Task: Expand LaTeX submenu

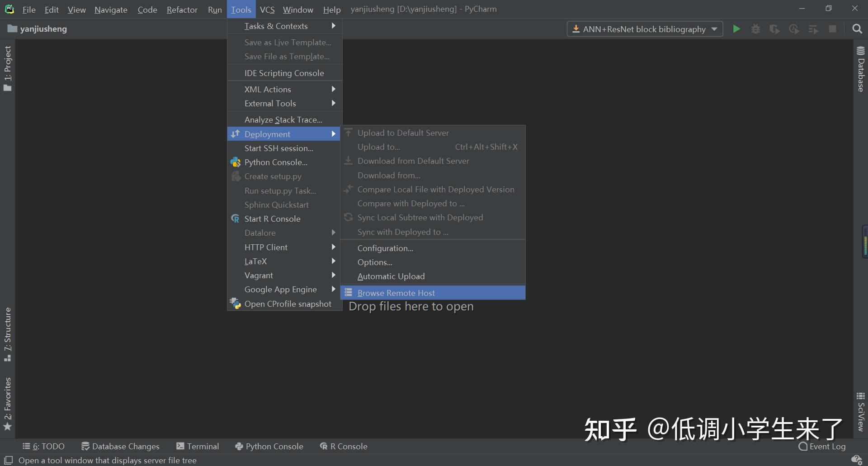Action: pos(284,261)
